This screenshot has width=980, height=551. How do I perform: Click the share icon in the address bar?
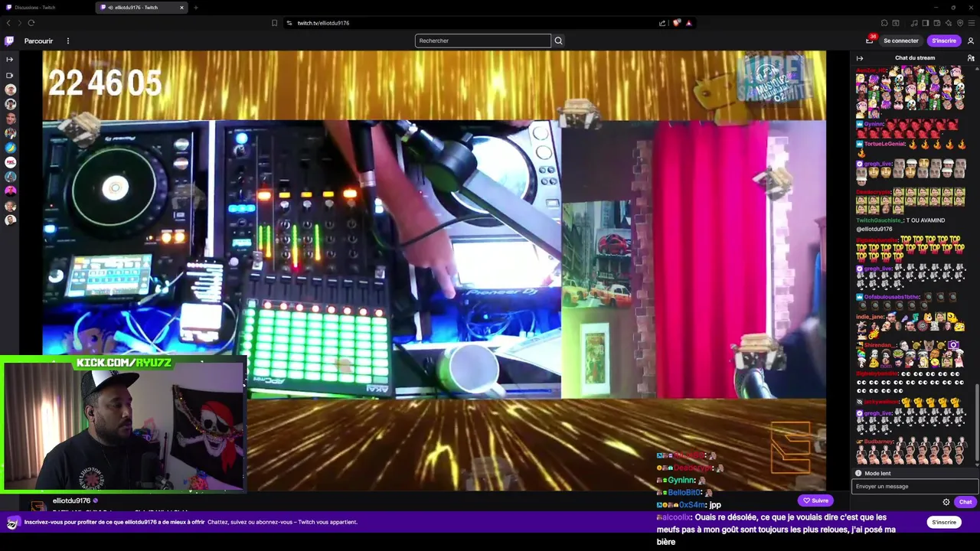[662, 23]
